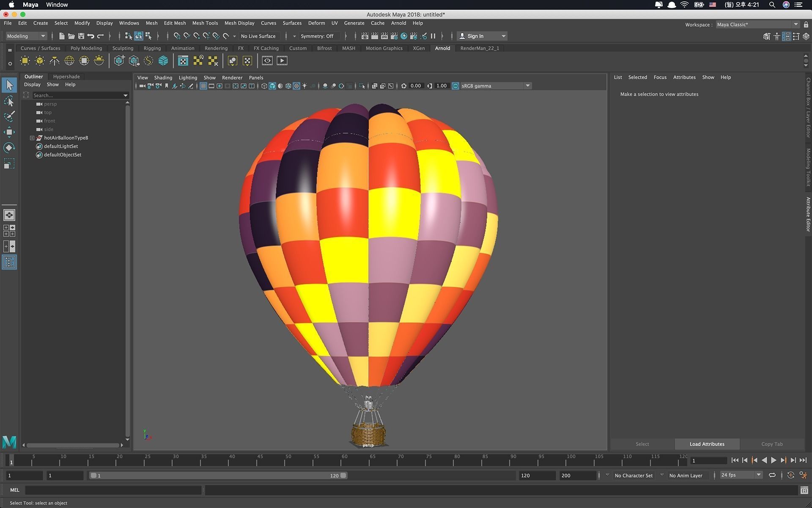Click Load Attributes button
This screenshot has width=812, height=508.
coord(707,444)
